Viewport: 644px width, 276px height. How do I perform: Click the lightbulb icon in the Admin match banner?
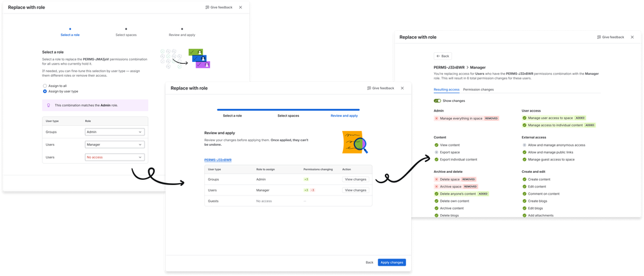point(48,105)
